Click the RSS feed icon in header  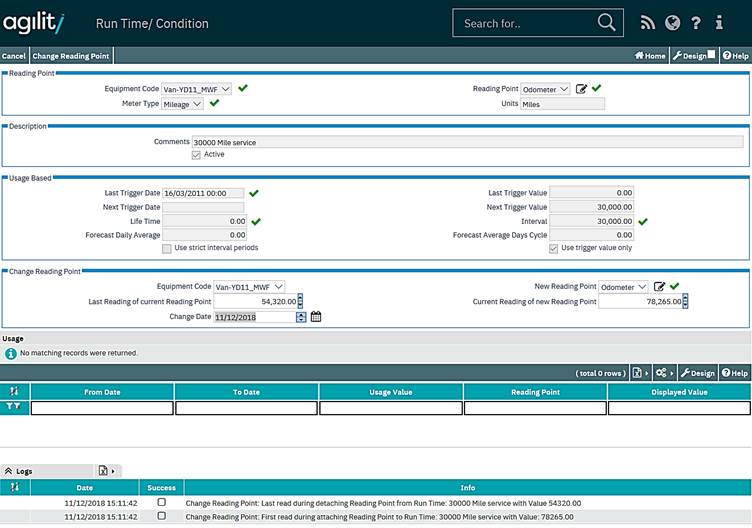click(x=647, y=23)
